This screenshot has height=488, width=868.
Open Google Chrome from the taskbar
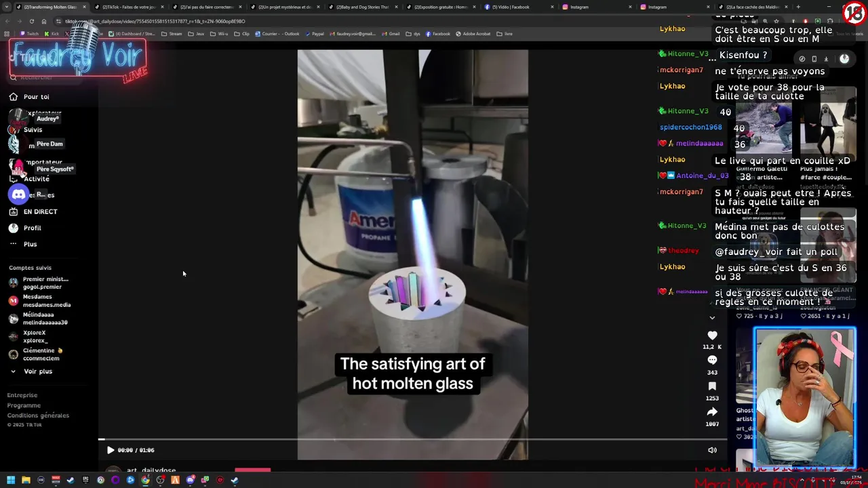pyautogui.click(x=145, y=480)
